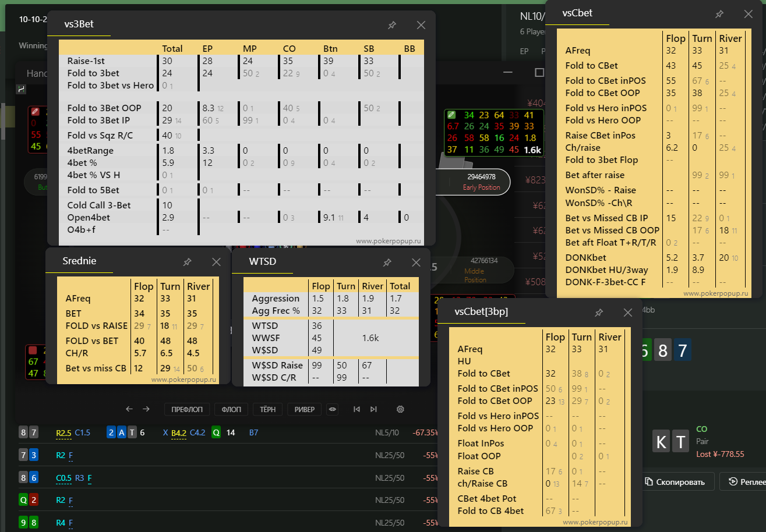Screen dimensions: 766x532
Task: Maximize the hand replayer window
Action: [x=539, y=72]
